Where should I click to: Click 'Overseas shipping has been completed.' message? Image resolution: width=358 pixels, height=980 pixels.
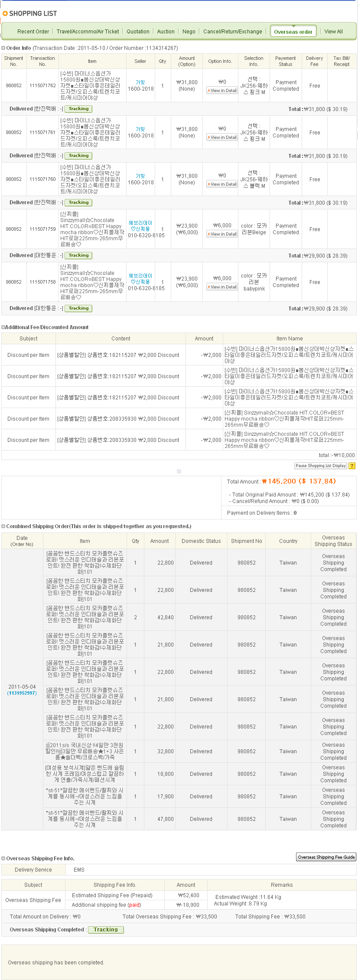56,963
